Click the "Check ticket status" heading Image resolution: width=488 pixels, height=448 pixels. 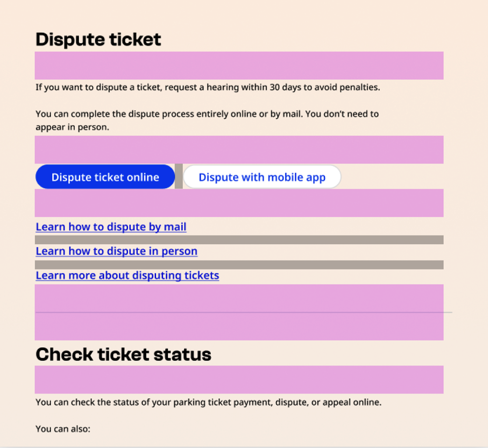pos(123,354)
